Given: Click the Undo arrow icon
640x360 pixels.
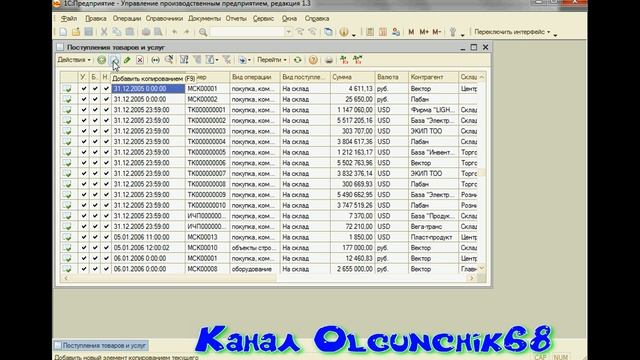Looking at the screenshot, I should 175,32.
